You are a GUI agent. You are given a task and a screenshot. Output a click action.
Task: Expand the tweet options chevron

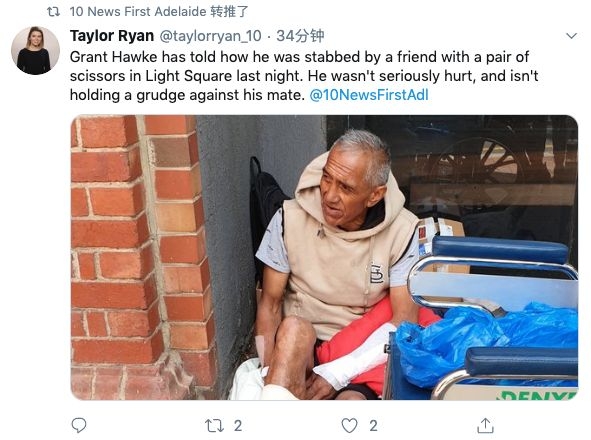click(571, 36)
